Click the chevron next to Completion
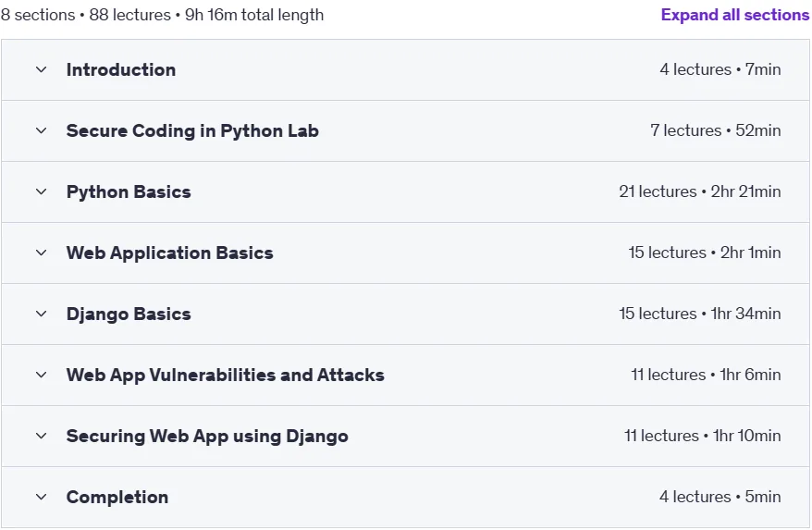 41,497
